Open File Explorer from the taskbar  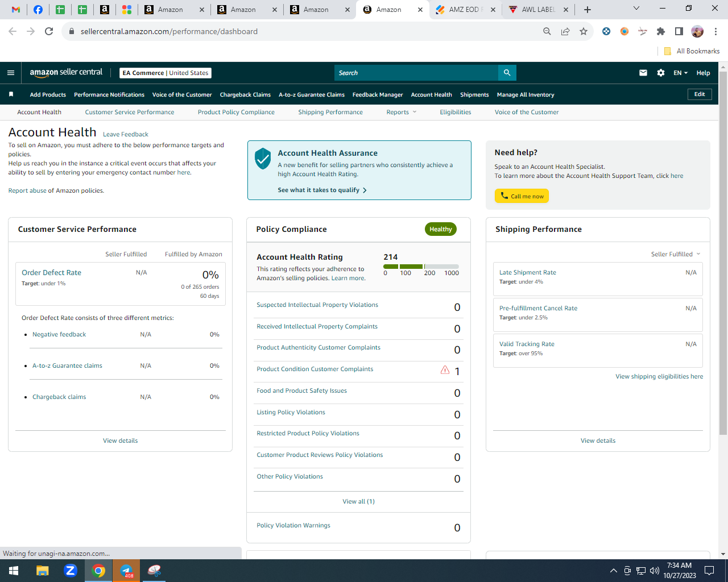[43, 571]
